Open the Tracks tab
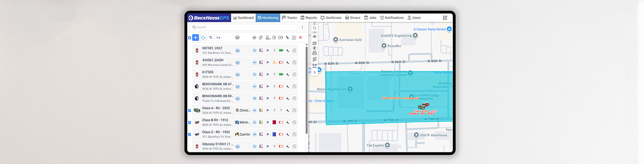 click(289, 18)
